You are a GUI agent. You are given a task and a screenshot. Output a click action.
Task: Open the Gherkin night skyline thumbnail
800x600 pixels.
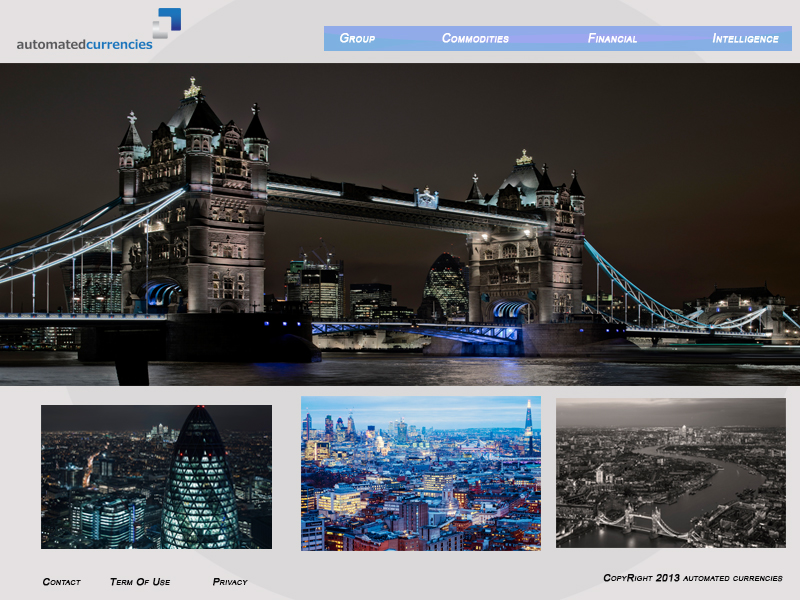(x=157, y=477)
